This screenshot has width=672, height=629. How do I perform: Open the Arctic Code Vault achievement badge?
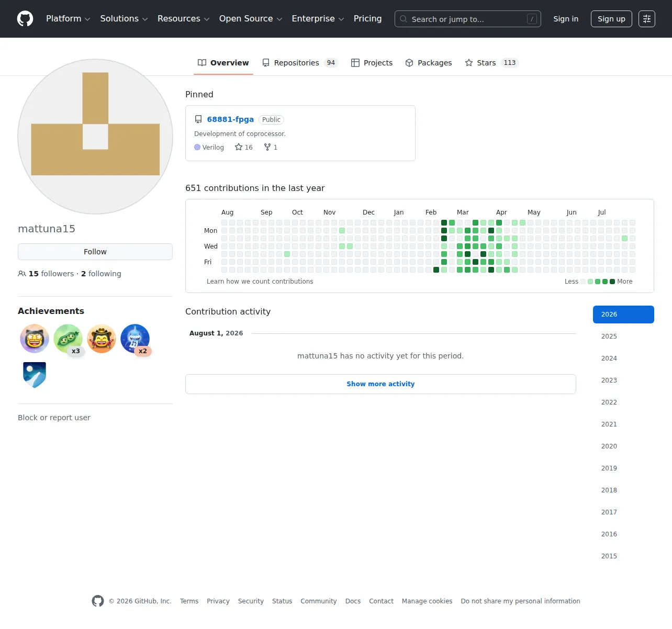(x=35, y=375)
